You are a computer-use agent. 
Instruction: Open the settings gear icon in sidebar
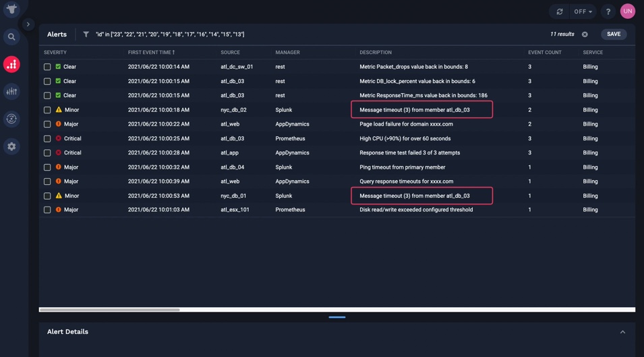point(11,146)
